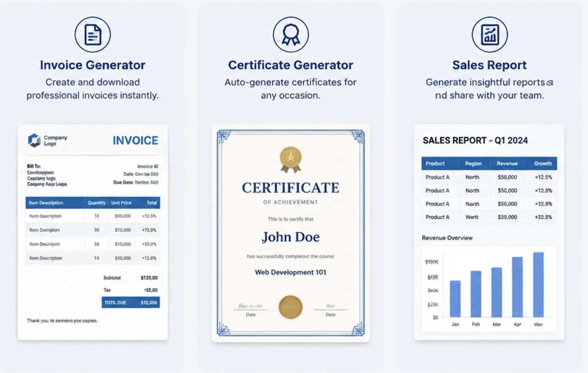Click the OF ACHIEVEMENT subtitle
The image size is (588, 373).
pos(291,202)
